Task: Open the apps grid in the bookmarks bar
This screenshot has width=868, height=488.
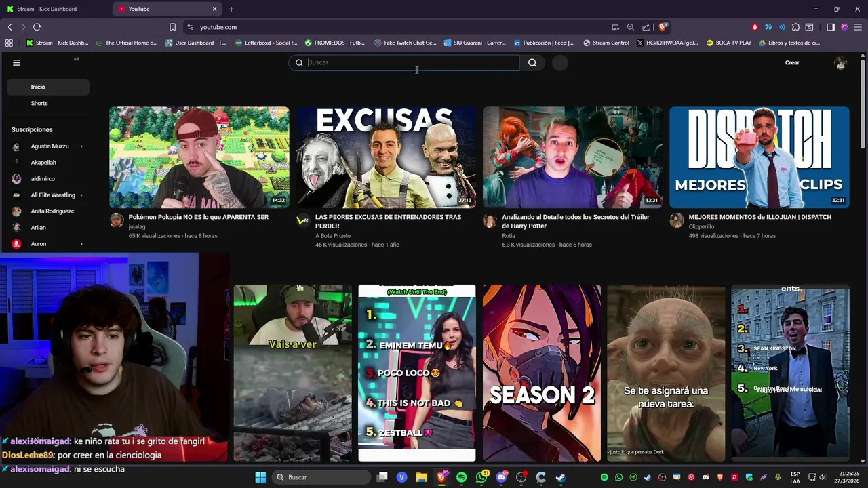Action: [x=9, y=43]
